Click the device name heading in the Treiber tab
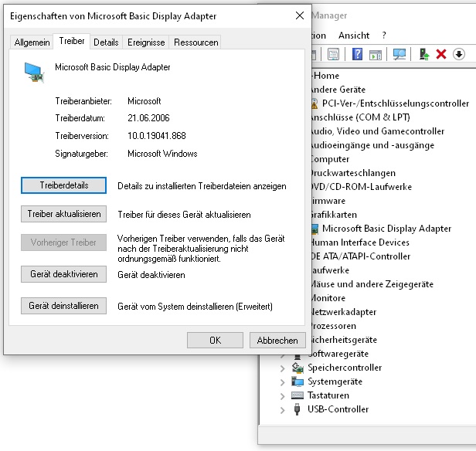 (113, 67)
